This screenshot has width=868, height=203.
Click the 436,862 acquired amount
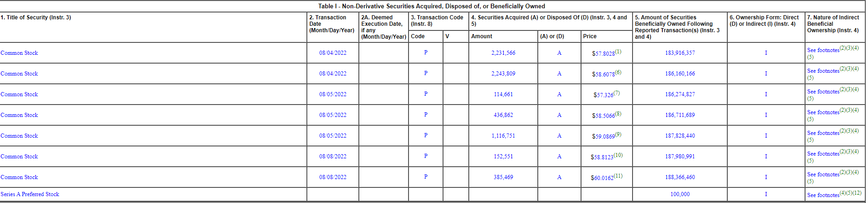(503, 115)
